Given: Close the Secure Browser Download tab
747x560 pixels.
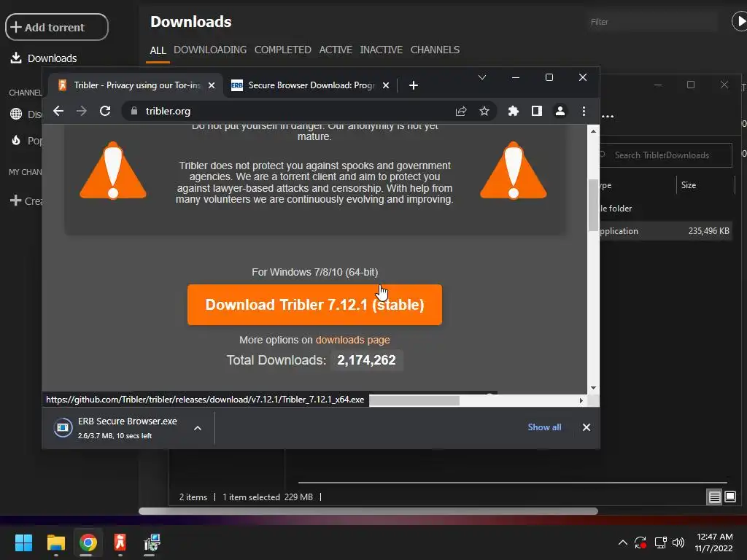Looking at the screenshot, I should click(x=386, y=85).
